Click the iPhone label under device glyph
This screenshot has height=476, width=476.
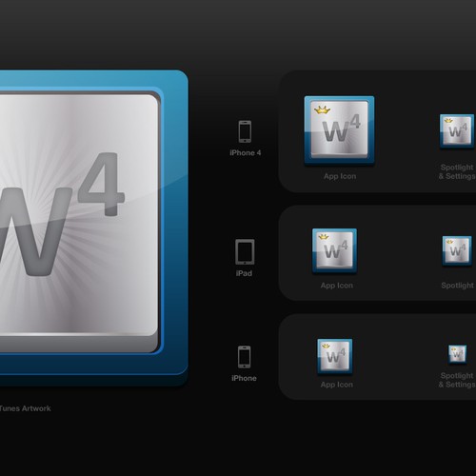point(244,378)
